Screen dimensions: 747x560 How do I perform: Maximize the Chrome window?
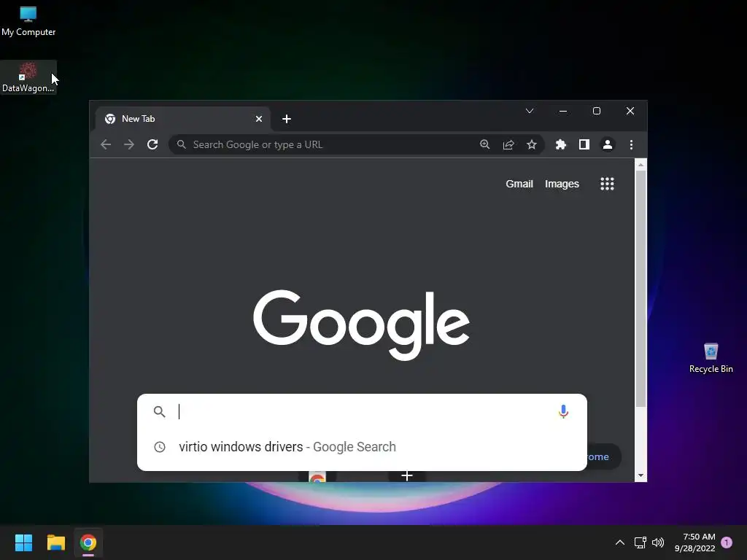[x=597, y=111]
